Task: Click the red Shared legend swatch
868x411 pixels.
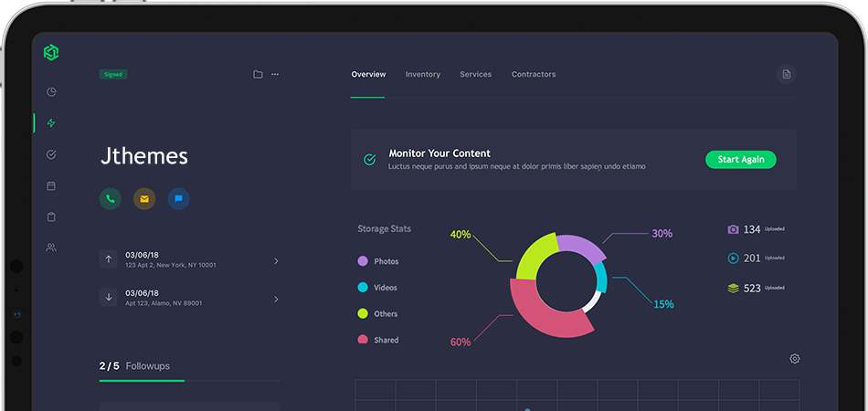Action: [363, 339]
